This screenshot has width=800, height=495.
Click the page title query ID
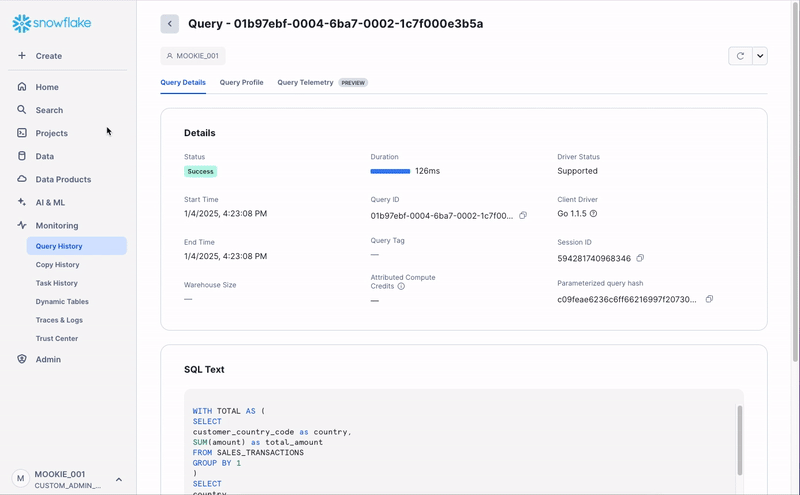pos(358,23)
